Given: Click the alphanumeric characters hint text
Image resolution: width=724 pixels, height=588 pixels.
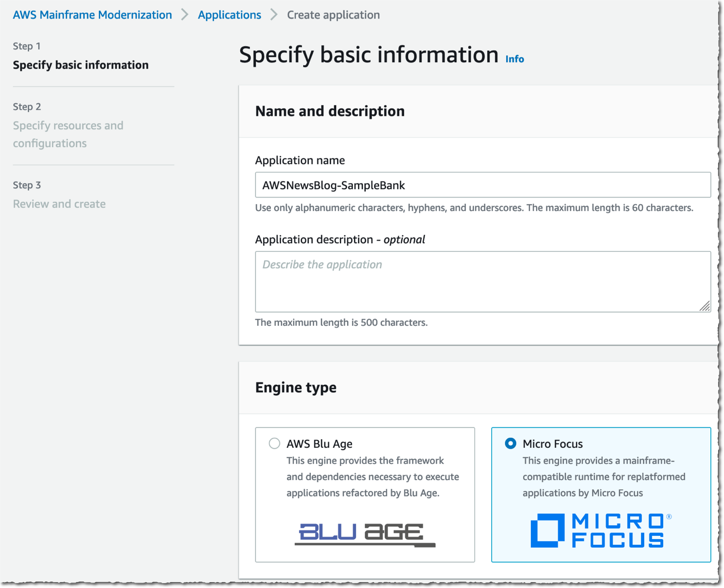Looking at the screenshot, I should click(x=474, y=208).
